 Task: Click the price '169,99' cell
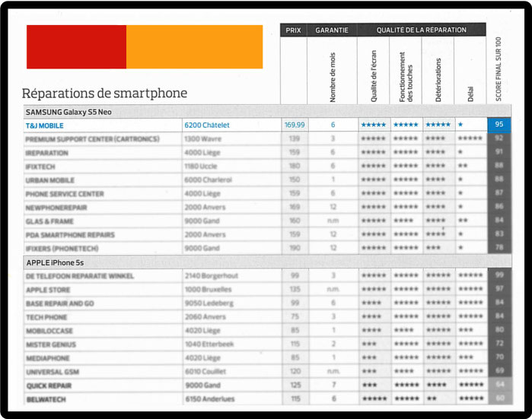click(x=295, y=125)
